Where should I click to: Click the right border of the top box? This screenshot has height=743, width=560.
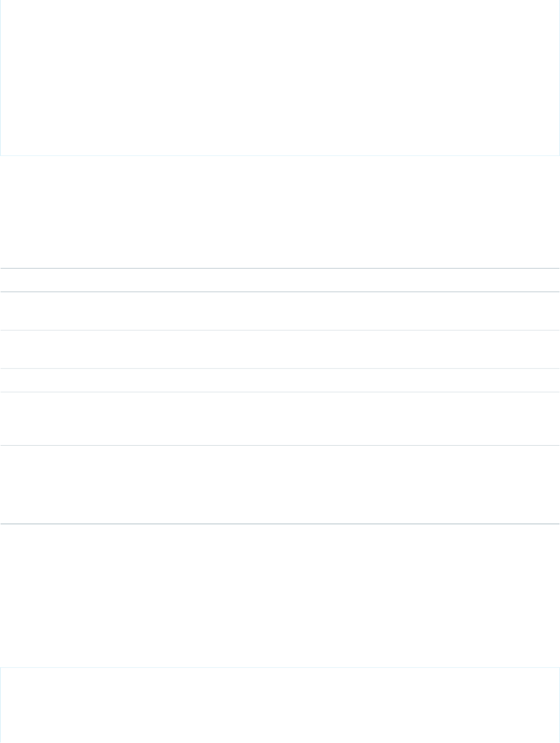[559, 77]
